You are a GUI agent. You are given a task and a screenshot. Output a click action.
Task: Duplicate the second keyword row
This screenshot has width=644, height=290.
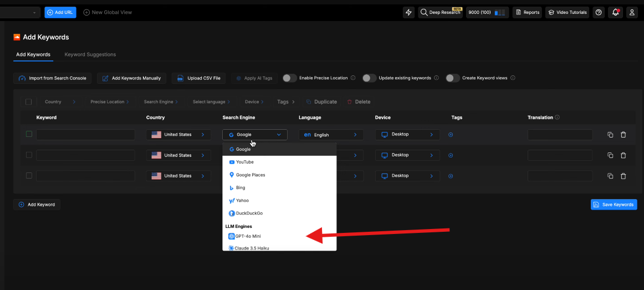pos(610,155)
